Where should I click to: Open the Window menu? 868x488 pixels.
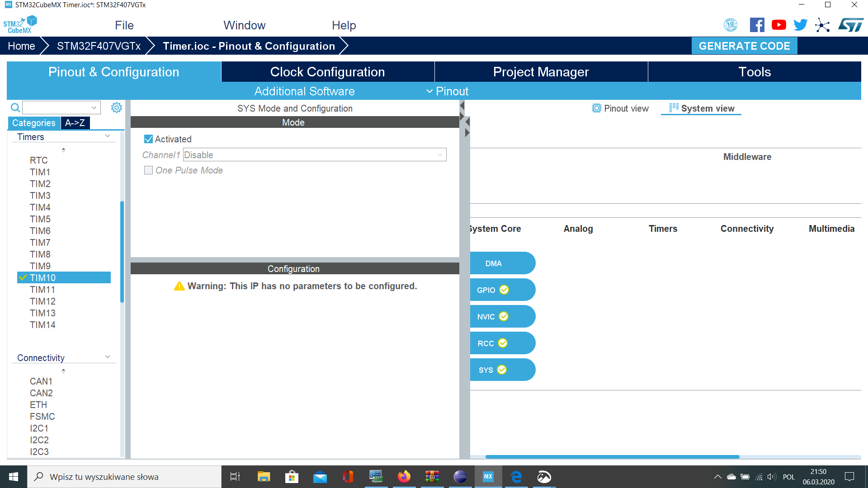245,25
